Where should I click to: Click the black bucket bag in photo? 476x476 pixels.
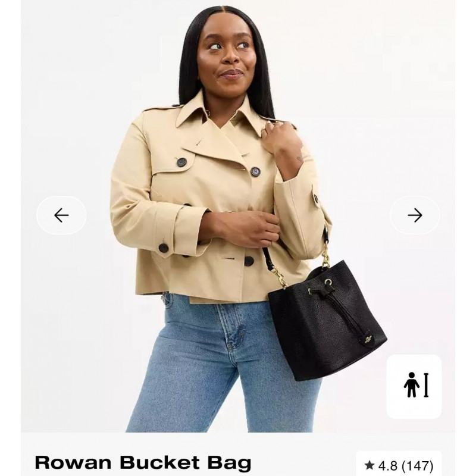(x=326, y=320)
